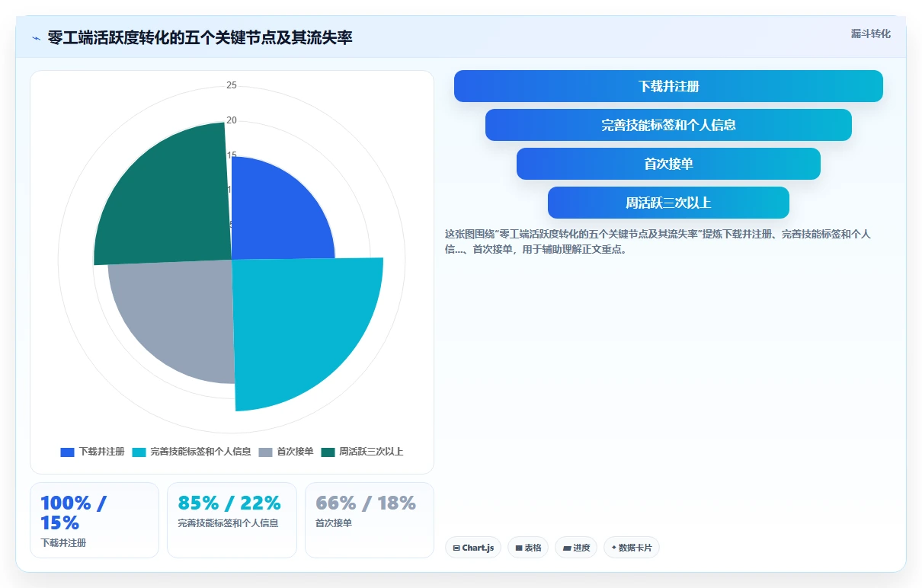Click the chart axis label 25
Screen dimensions: 922x588
232,85
